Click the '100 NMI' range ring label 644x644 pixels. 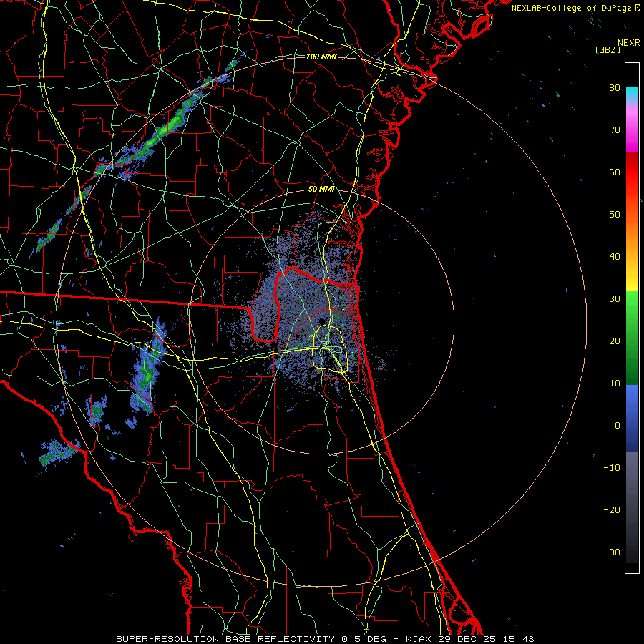tap(321, 57)
